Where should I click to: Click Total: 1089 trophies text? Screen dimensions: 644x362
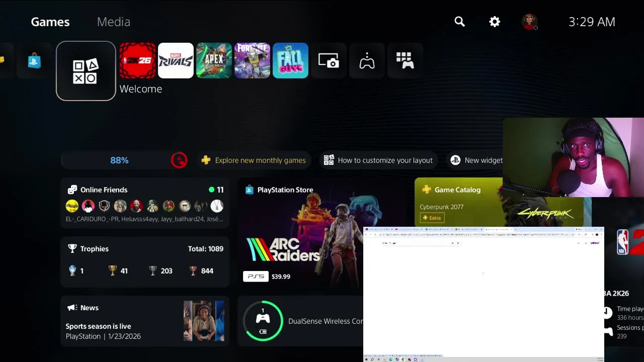[205, 249]
